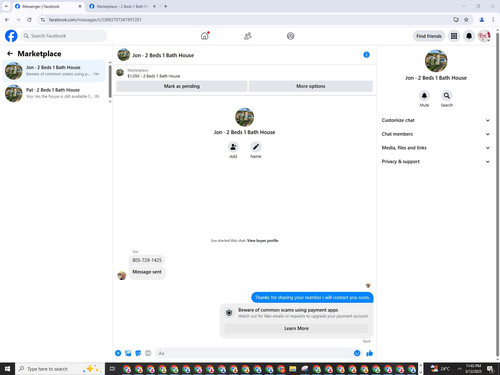The width and height of the screenshot is (500, 375).
Task: Open conversation information blue icon
Action: point(366,55)
